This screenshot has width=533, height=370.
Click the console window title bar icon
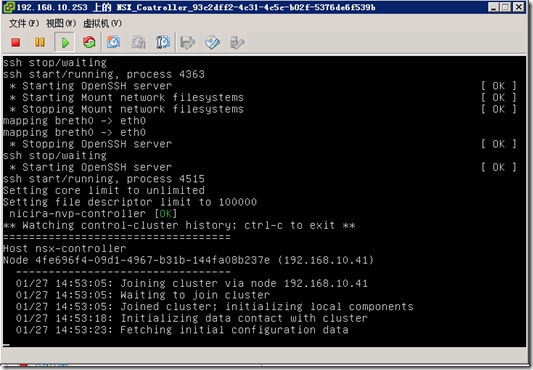(x=9, y=7)
